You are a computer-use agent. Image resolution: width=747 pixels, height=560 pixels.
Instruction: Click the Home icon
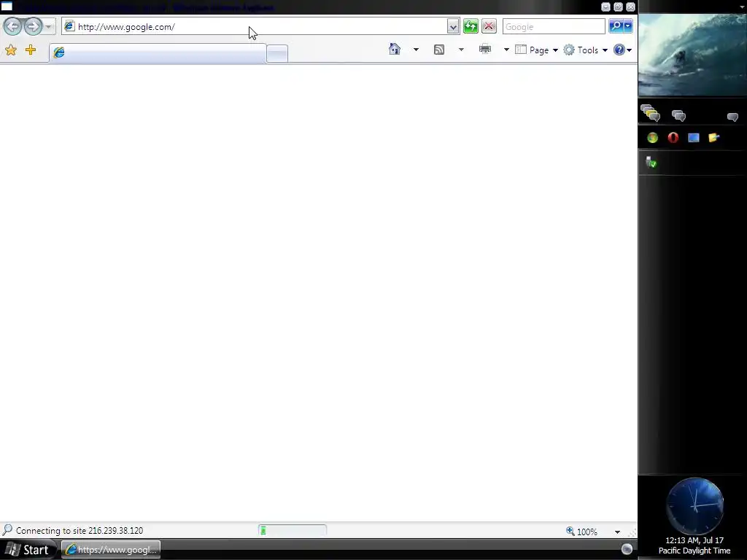[395, 49]
